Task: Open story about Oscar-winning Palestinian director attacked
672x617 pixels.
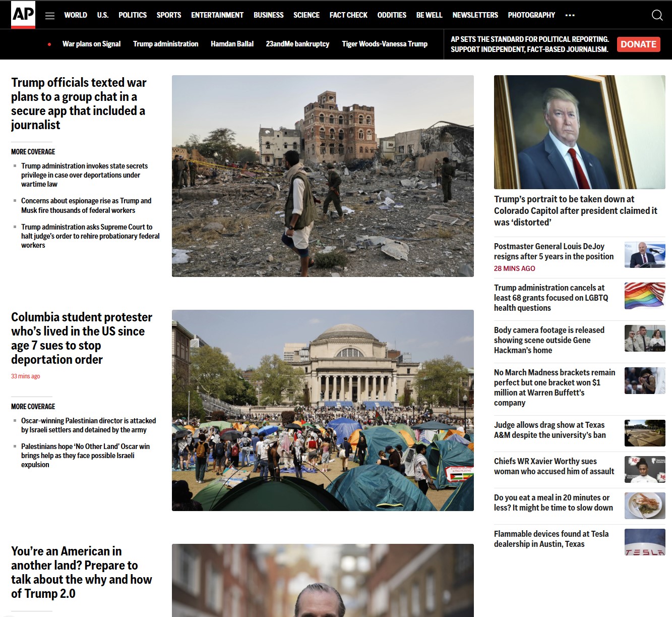Action: pyautogui.click(x=88, y=425)
